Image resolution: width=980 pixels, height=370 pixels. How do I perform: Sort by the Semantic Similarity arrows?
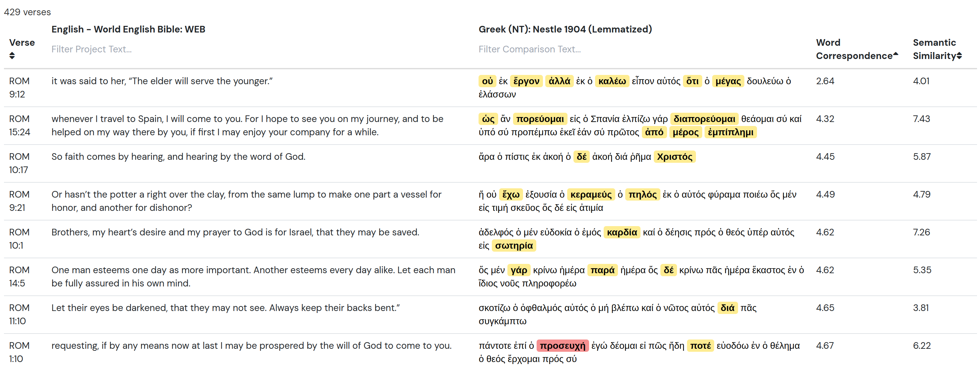pyautogui.click(x=959, y=56)
